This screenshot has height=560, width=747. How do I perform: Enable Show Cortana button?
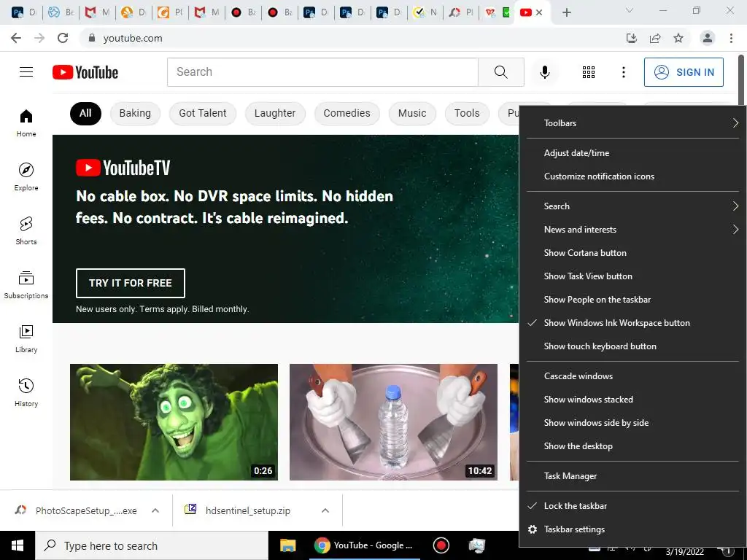(633, 253)
